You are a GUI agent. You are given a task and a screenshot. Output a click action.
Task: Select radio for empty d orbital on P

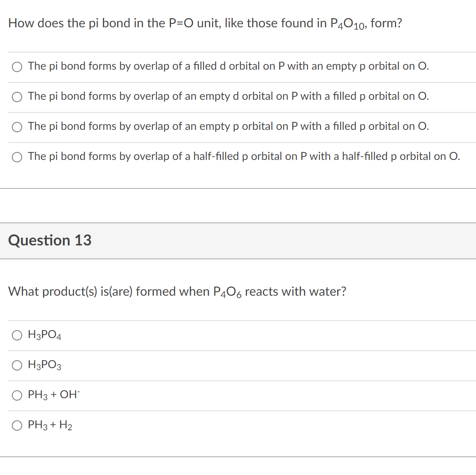[x=17, y=97]
